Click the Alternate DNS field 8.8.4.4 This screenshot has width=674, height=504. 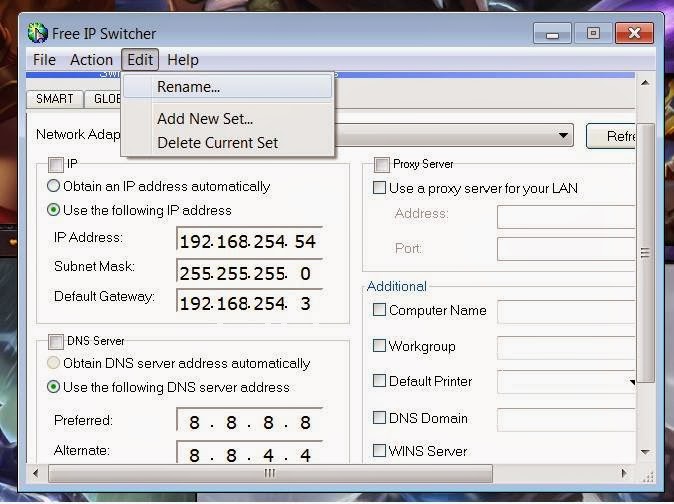[249, 452]
